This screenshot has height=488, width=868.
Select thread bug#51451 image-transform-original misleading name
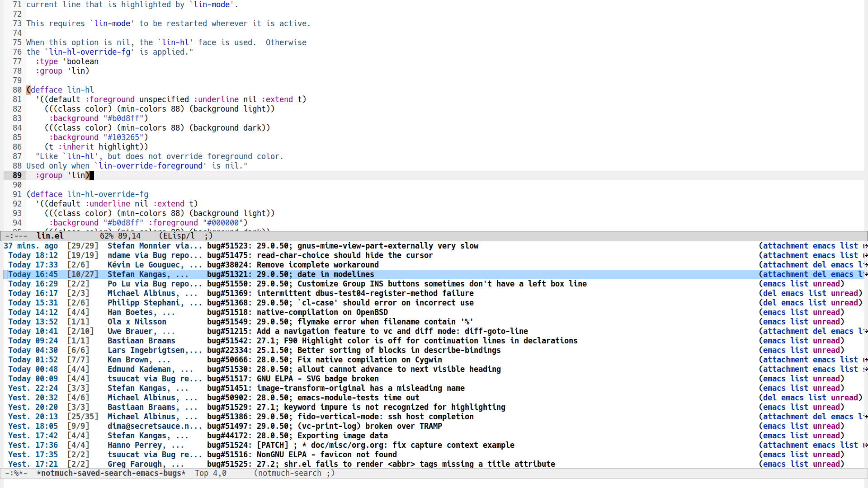pos(336,388)
